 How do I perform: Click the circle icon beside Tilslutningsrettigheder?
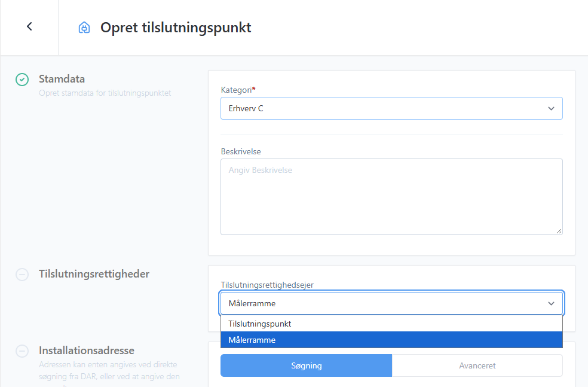point(22,275)
